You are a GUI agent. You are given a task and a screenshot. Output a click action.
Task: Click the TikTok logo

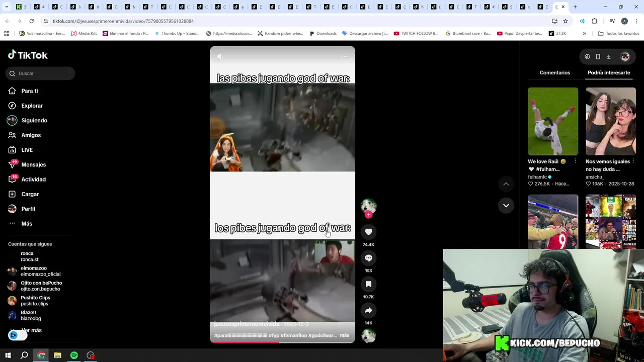click(x=28, y=55)
